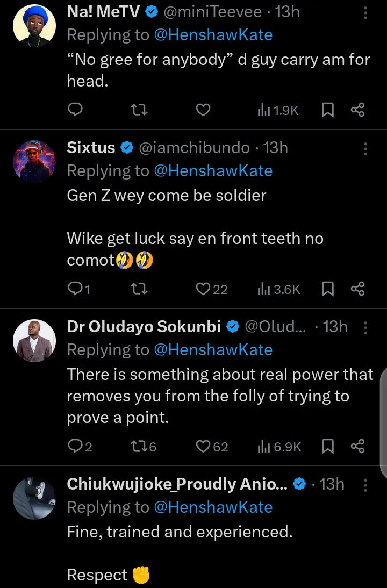Bookmark Dr Oludayo Sokunbi's tweet
The width and height of the screenshot is (387, 588).
327,446
